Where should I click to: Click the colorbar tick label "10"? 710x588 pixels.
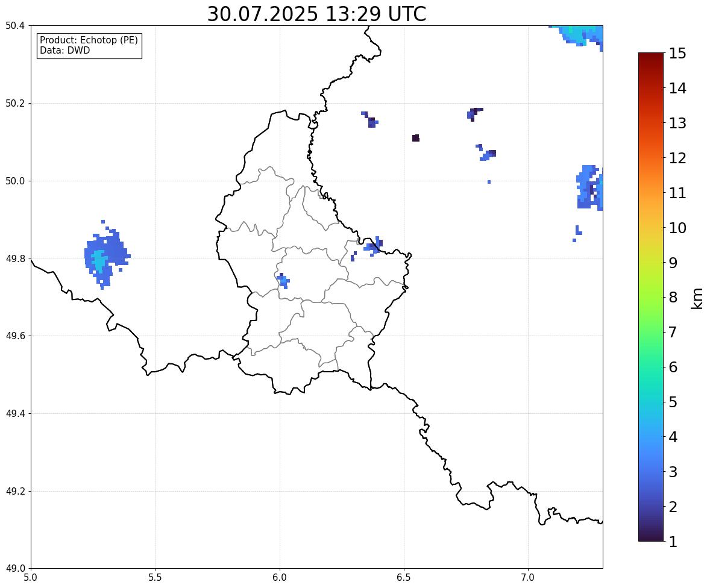[677, 228]
